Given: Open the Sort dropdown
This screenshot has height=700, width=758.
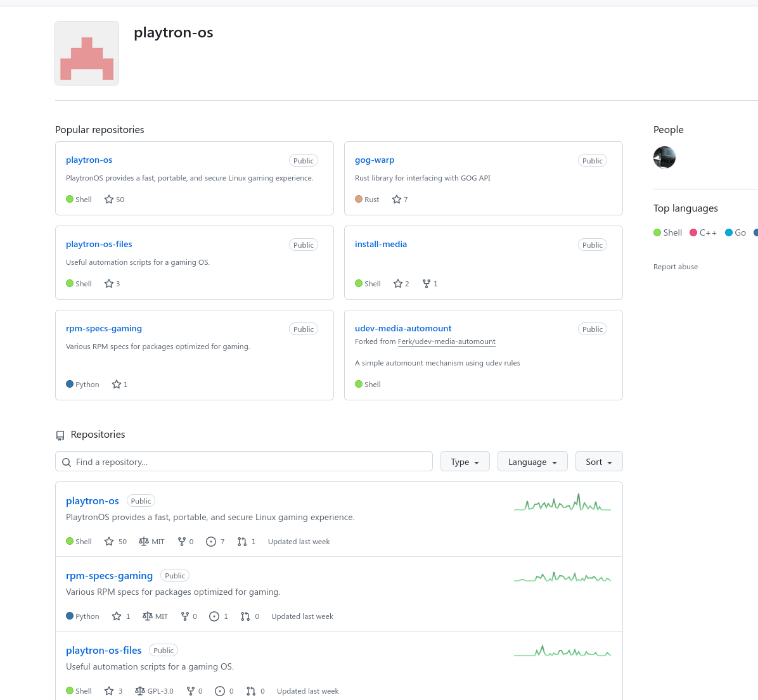Looking at the screenshot, I should (599, 462).
